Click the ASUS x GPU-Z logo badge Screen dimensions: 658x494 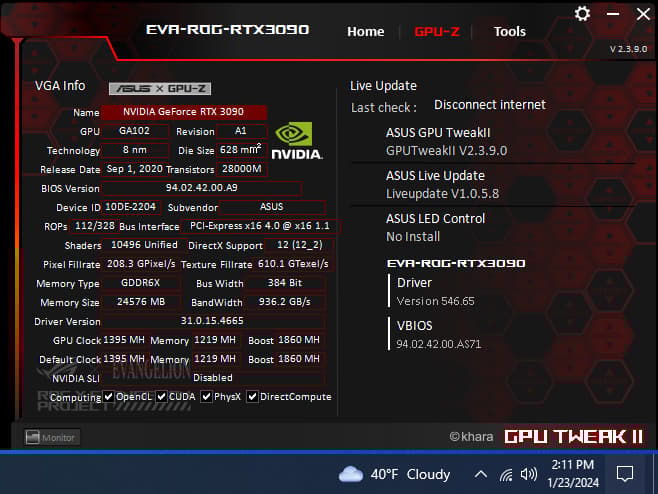(160, 89)
